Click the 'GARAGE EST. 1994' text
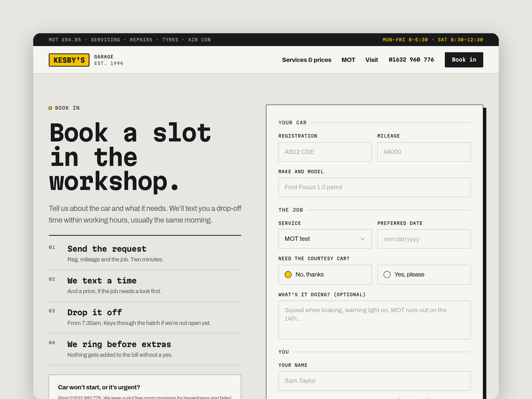This screenshot has width=532, height=399. click(x=108, y=60)
